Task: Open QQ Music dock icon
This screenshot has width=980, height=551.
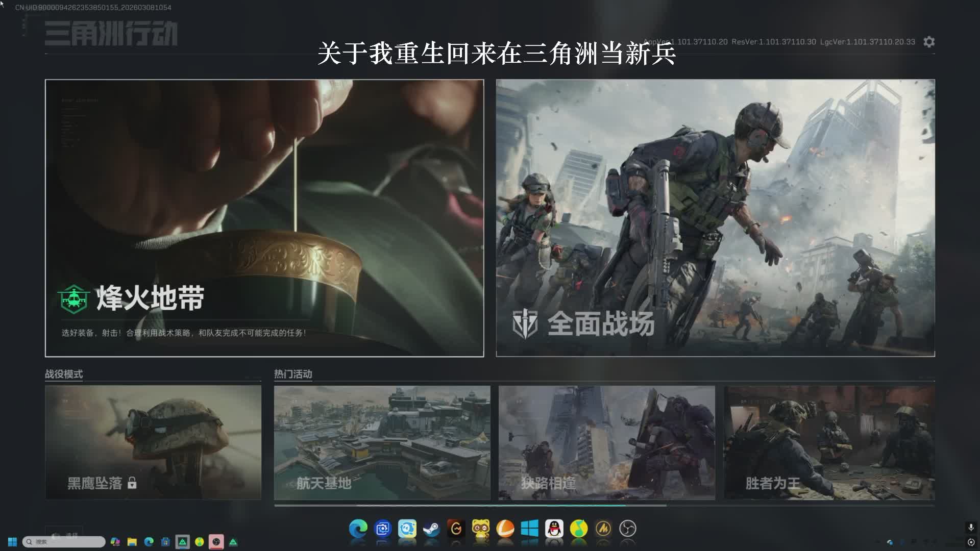Action: 578,529
